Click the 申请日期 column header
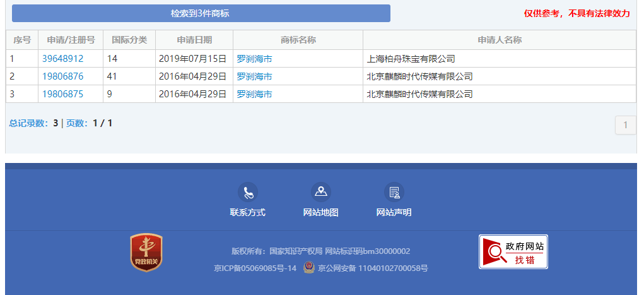 coord(194,40)
